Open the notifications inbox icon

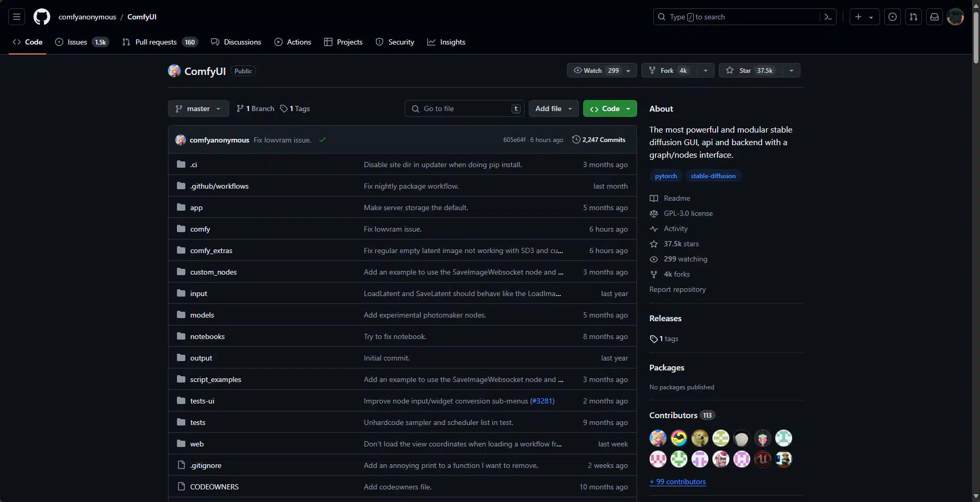934,17
